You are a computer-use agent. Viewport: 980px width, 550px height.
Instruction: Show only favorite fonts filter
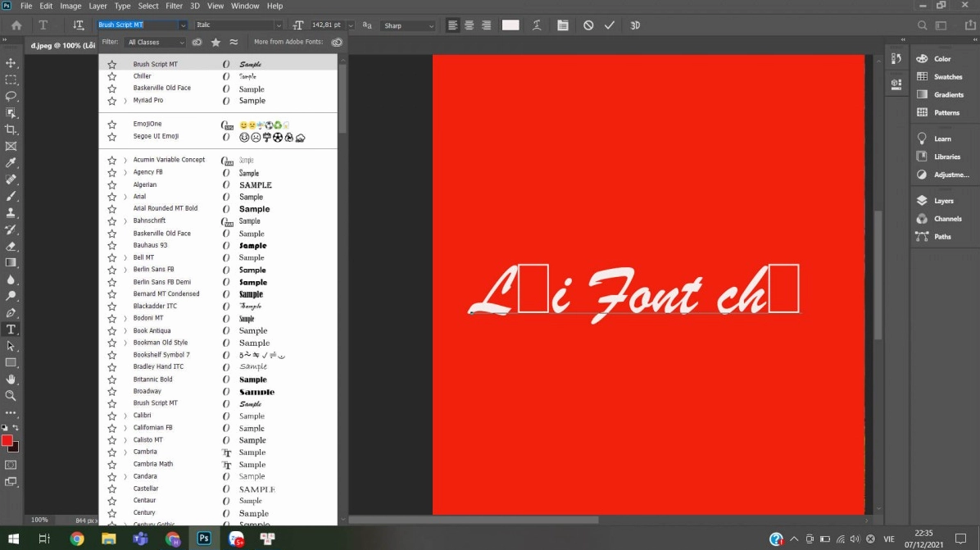tap(216, 43)
